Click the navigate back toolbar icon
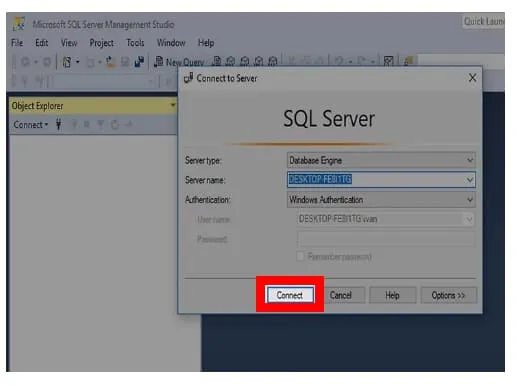The height and width of the screenshot is (385, 518). point(25,62)
